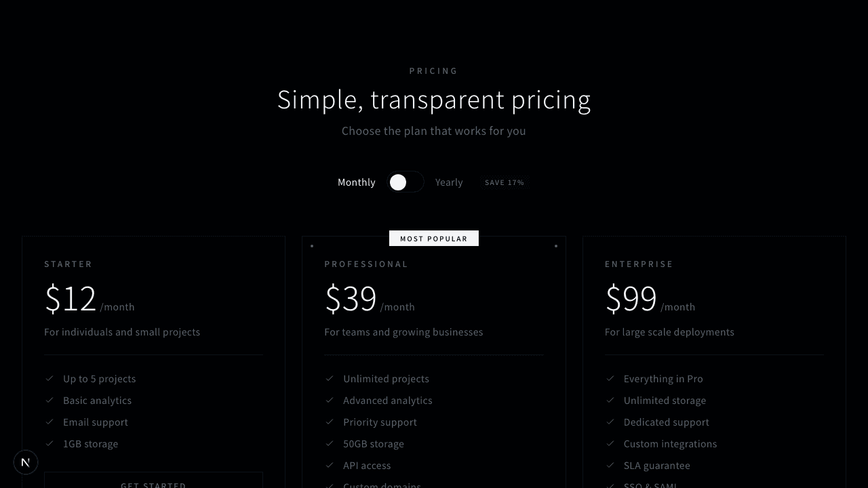Click the "Simple, transparent pricing" heading

coord(434,100)
